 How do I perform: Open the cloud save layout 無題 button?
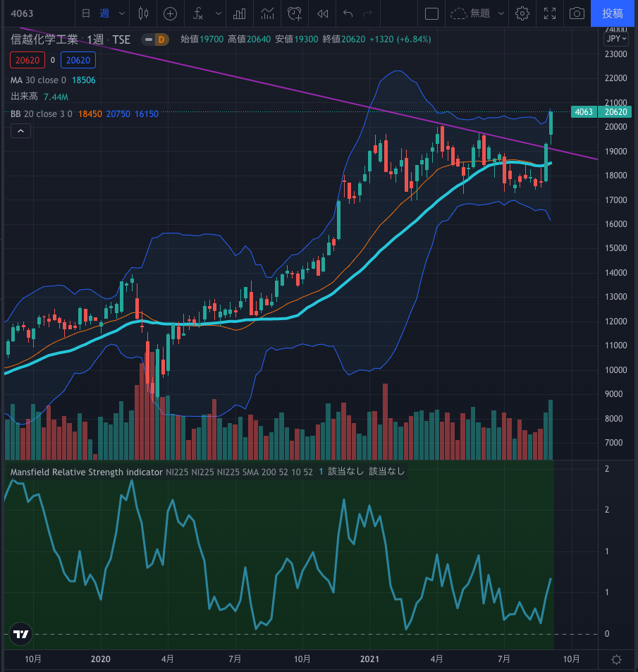[x=470, y=13]
